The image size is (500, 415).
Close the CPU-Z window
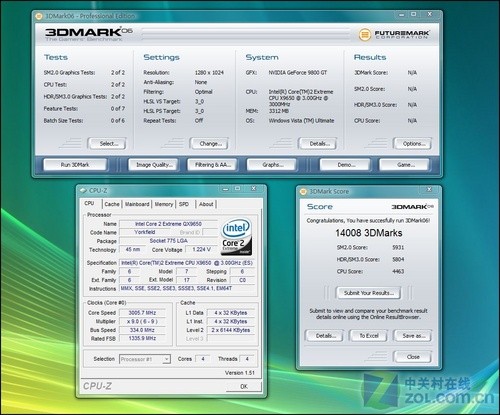point(253,189)
